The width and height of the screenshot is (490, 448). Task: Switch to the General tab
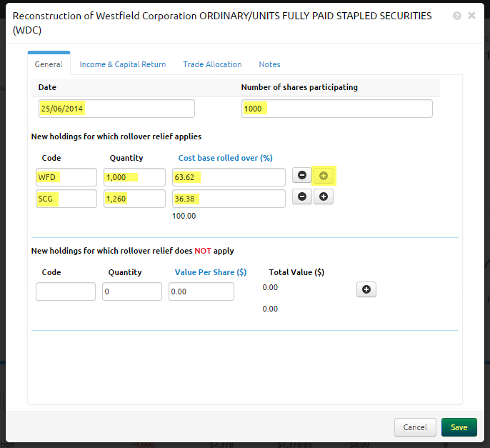[x=49, y=64]
